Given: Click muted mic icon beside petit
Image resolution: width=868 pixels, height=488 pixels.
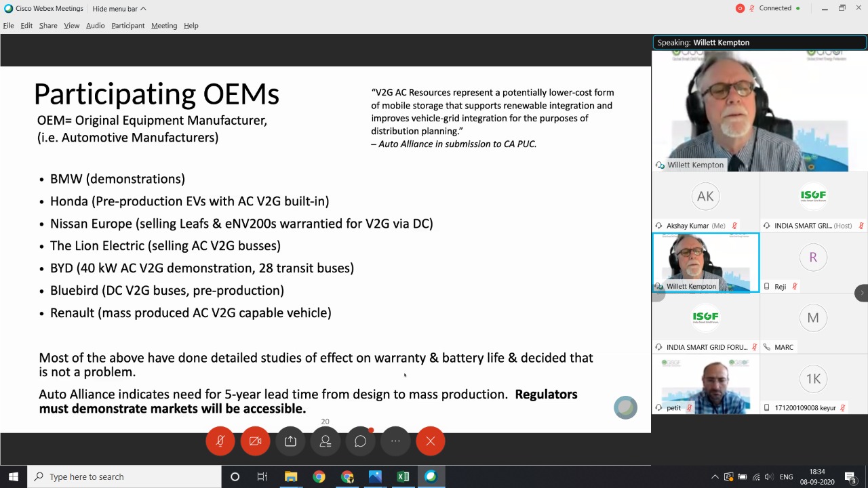Looking at the screenshot, I should coord(689,408).
